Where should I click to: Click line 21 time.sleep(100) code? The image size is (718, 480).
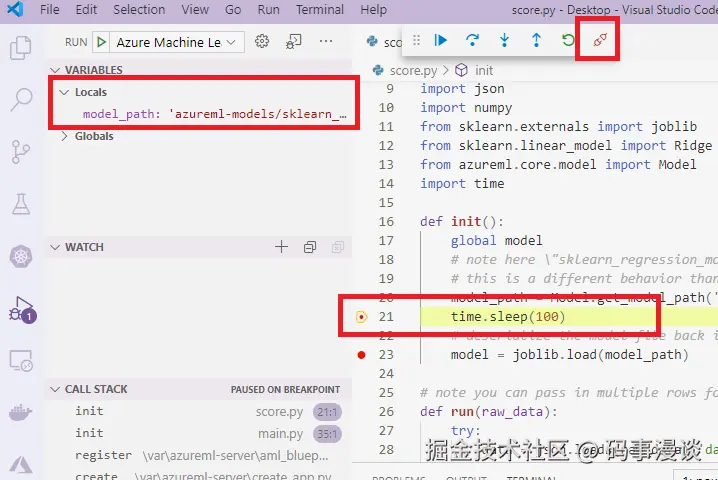click(508, 317)
